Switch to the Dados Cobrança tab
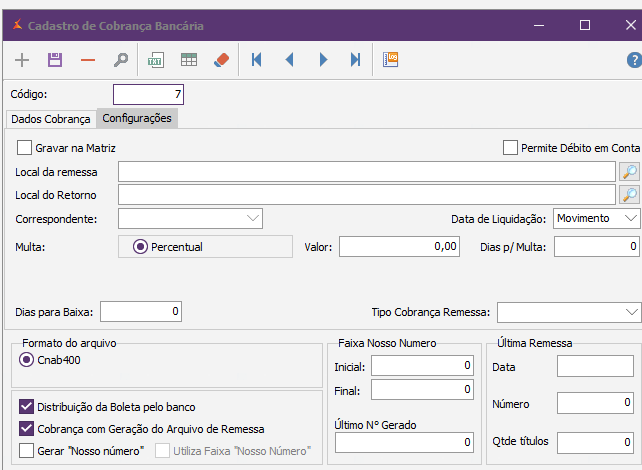The image size is (642, 470). coord(50,119)
